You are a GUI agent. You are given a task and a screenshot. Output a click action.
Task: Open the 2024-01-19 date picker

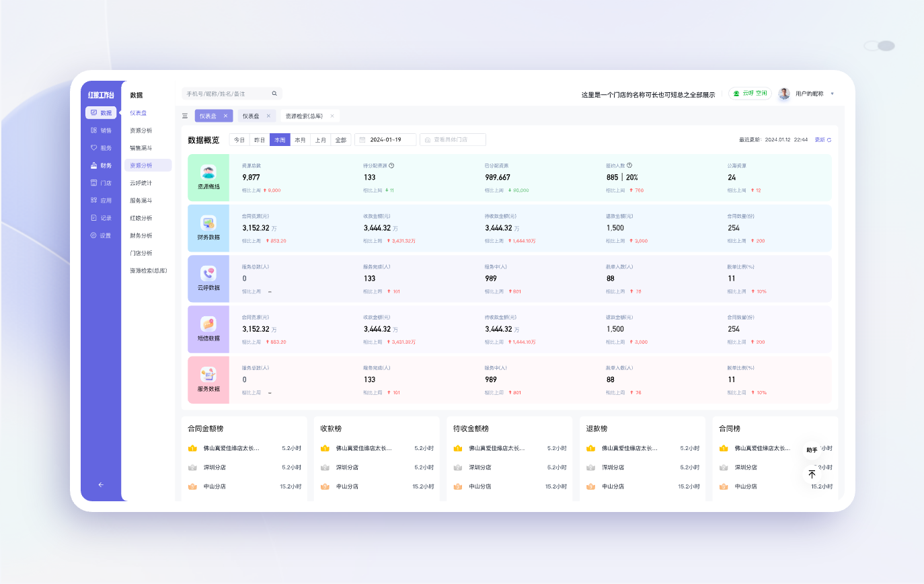click(385, 140)
